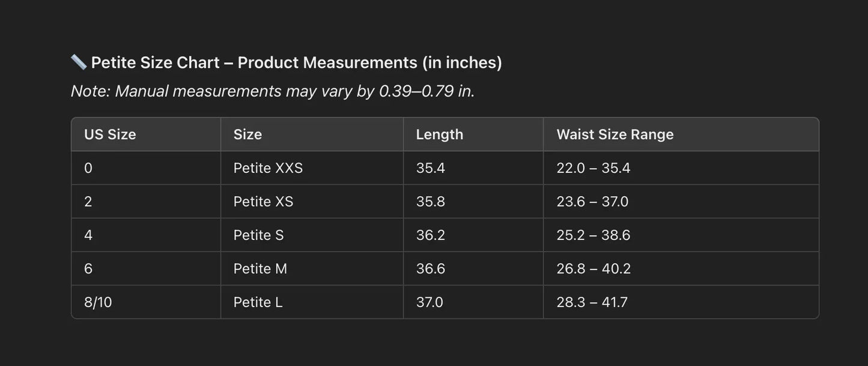Click the Waist Size Range column header

[615, 134]
